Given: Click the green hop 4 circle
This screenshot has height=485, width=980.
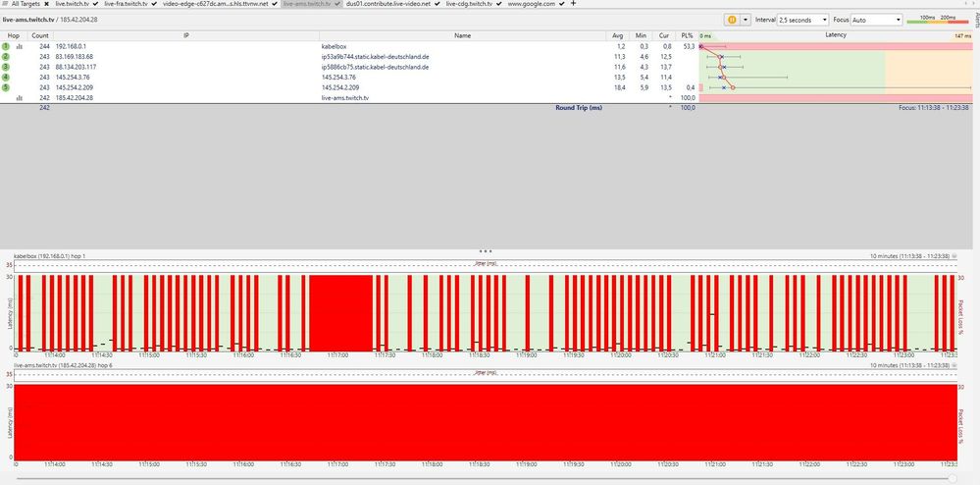Looking at the screenshot, I should coord(6,77).
